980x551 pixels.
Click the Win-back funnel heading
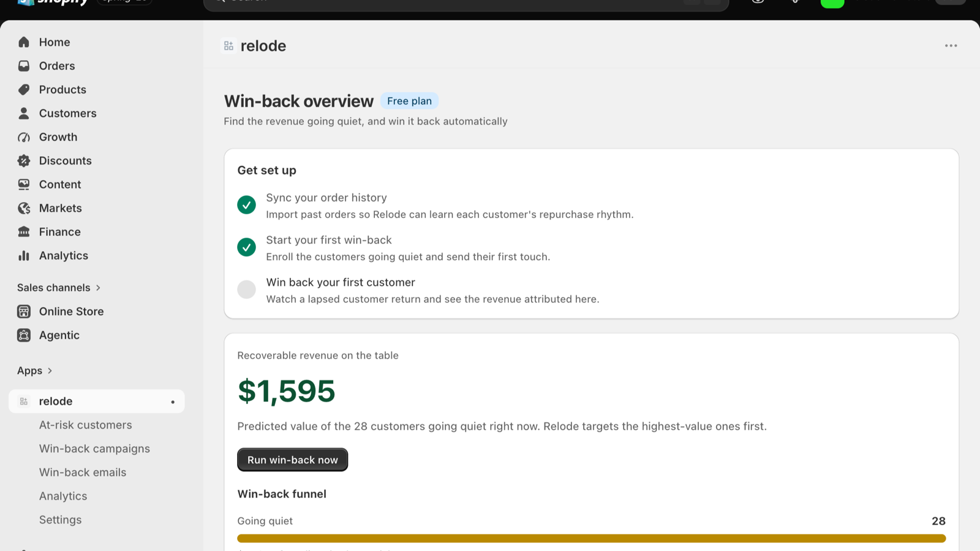282,494
